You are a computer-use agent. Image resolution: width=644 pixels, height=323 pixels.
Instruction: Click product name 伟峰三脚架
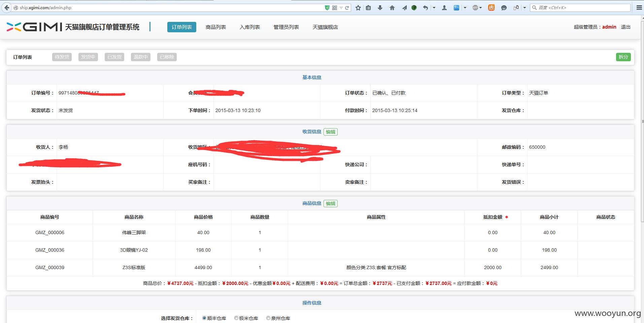click(x=134, y=232)
